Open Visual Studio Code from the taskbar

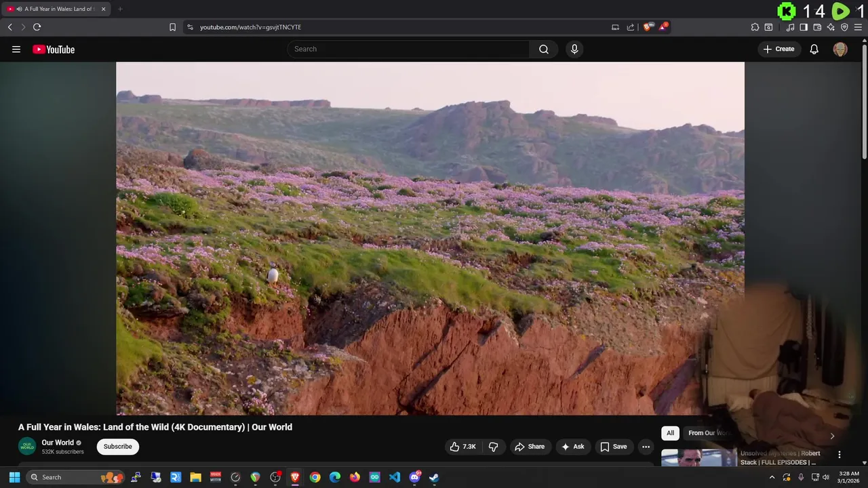[395, 477]
